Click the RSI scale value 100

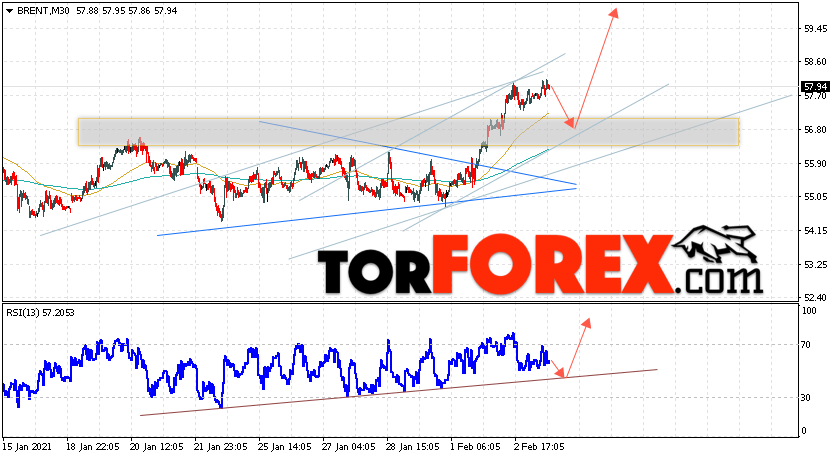(x=810, y=310)
